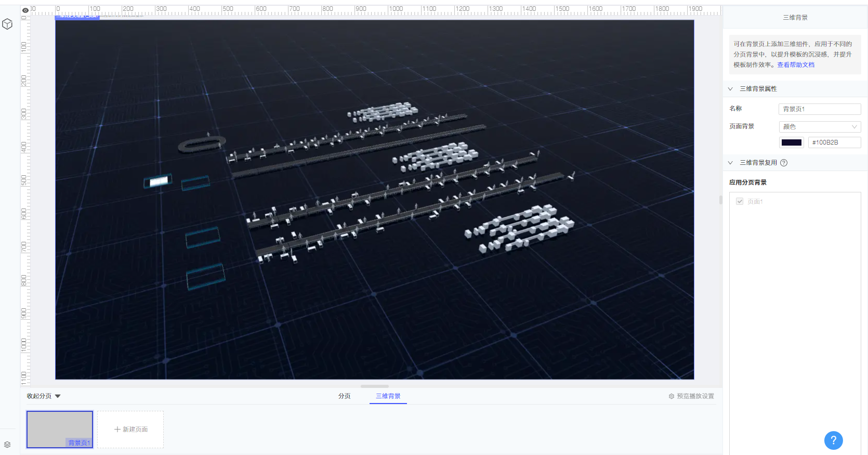Select the 背景页1 thumbnail
Screen dimensions: 868x455
point(60,430)
